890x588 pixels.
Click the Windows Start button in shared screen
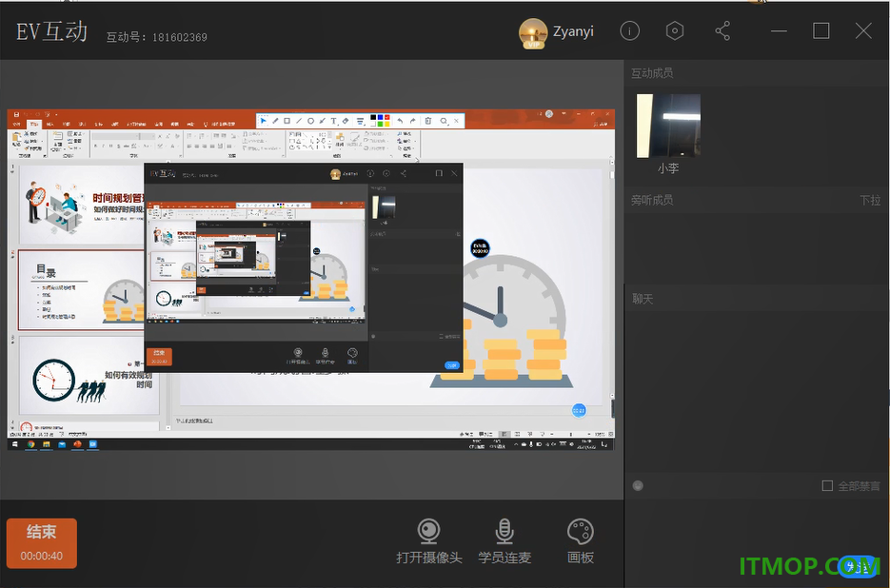tap(15, 444)
